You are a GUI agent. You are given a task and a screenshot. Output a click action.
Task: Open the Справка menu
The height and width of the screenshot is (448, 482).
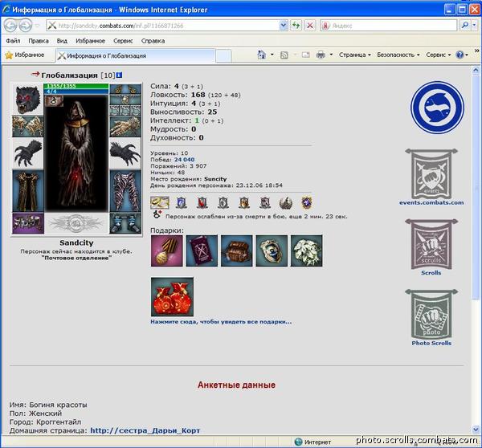153,40
